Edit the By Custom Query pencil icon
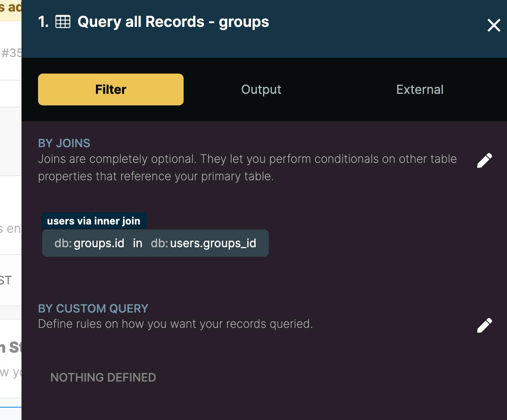Image resolution: width=507 pixels, height=420 pixels. [x=485, y=325]
